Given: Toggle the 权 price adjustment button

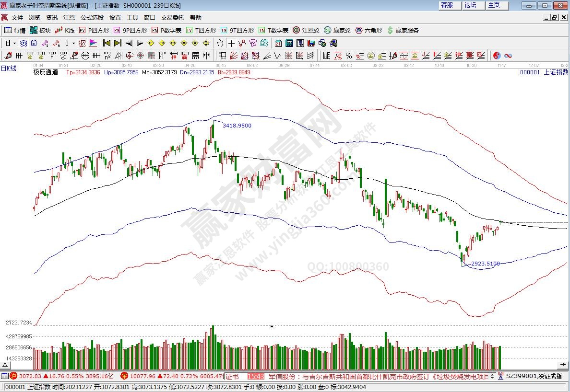Looking at the screenshot, I should [x=82, y=43].
